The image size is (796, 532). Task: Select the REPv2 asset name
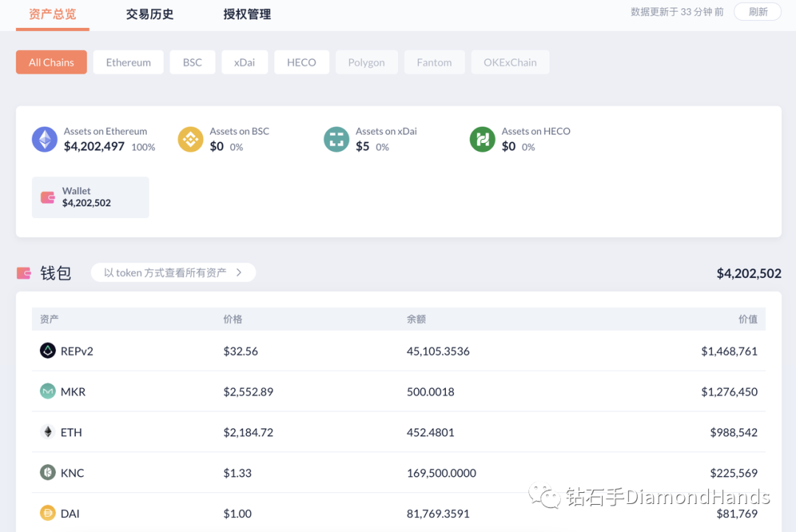point(77,351)
